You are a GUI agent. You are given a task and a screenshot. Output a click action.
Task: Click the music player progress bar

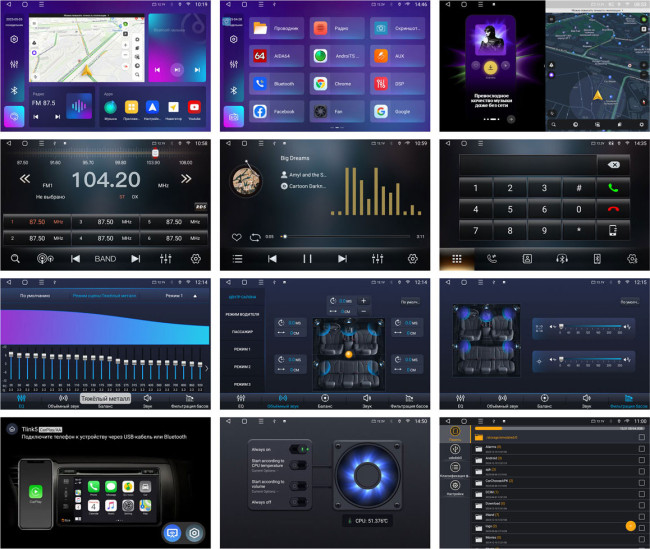point(350,237)
